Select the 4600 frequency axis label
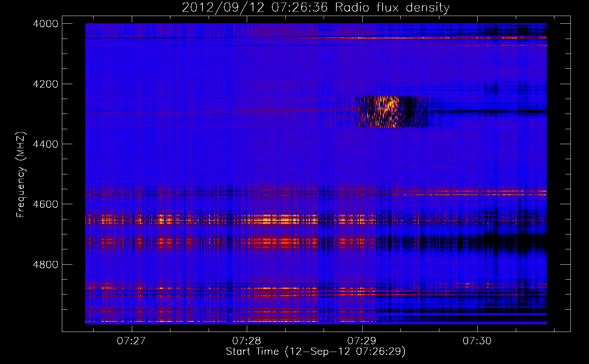589x364 pixels. pos(46,204)
